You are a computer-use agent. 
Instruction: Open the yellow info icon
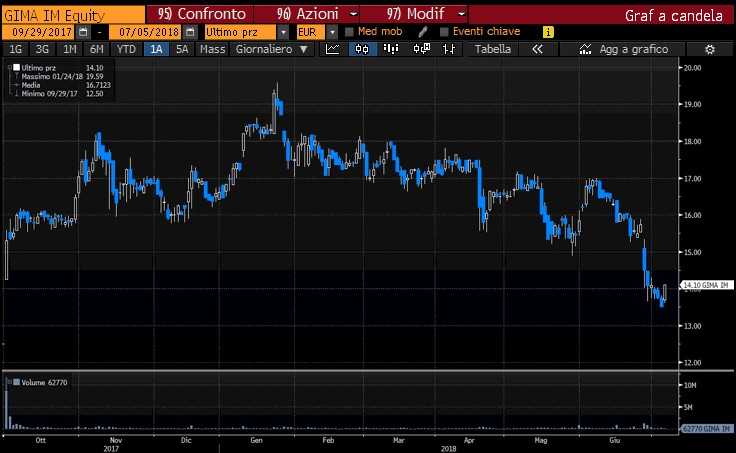[x=548, y=32]
